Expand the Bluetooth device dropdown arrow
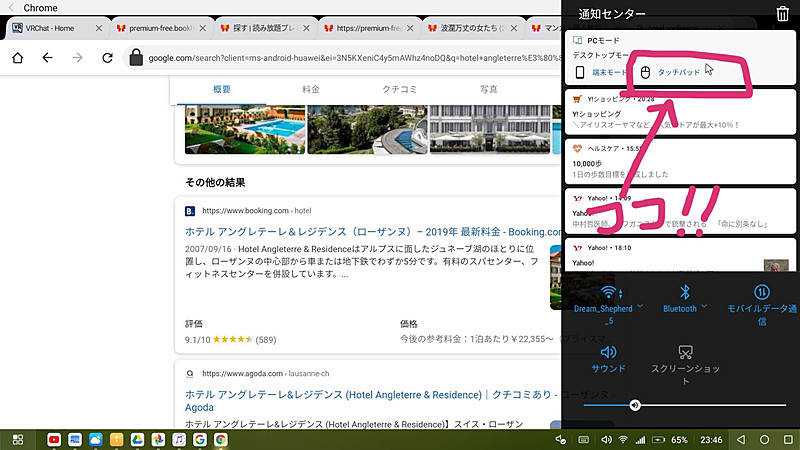 [x=704, y=307]
